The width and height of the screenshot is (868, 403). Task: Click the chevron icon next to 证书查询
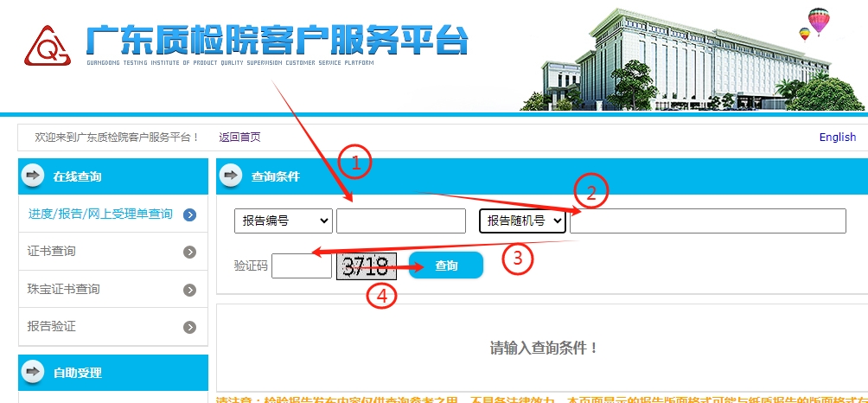[189, 252]
